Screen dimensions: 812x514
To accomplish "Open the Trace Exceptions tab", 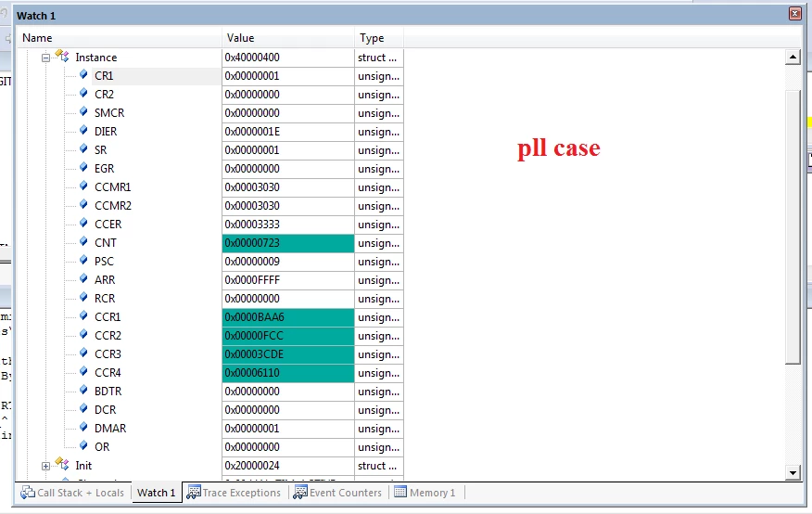I will pyautogui.click(x=235, y=493).
